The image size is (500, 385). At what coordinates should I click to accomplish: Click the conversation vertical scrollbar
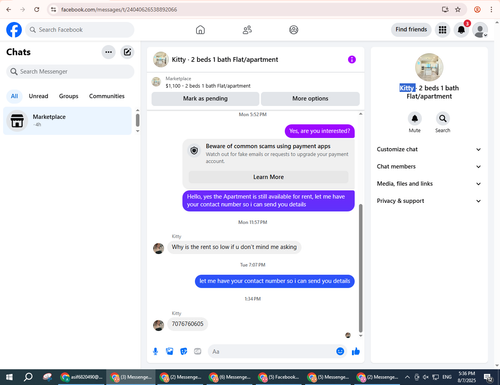pos(360,268)
